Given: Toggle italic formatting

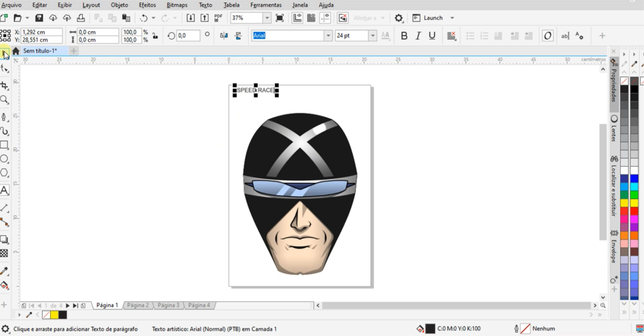Looking at the screenshot, I should 418,36.
